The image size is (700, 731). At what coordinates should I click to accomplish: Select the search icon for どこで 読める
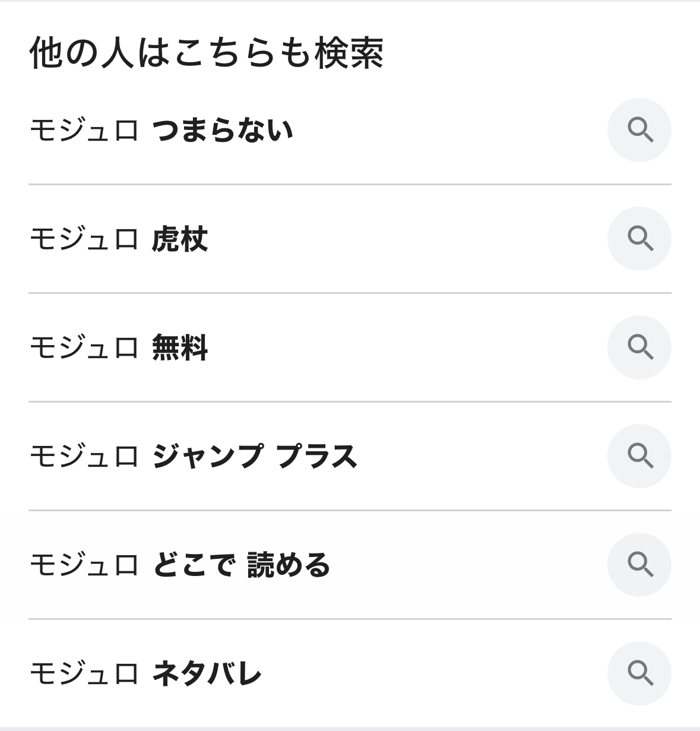coord(639,565)
